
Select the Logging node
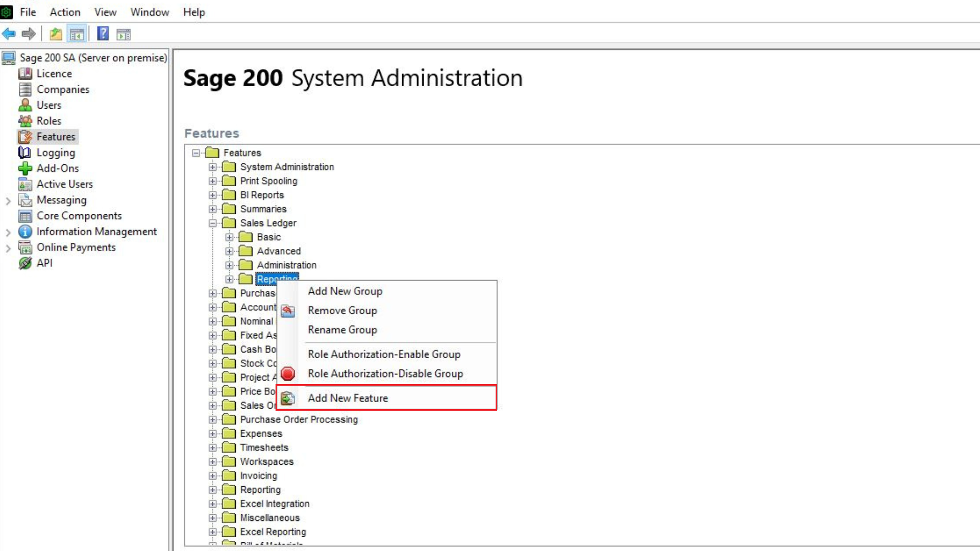click(55, 152)
